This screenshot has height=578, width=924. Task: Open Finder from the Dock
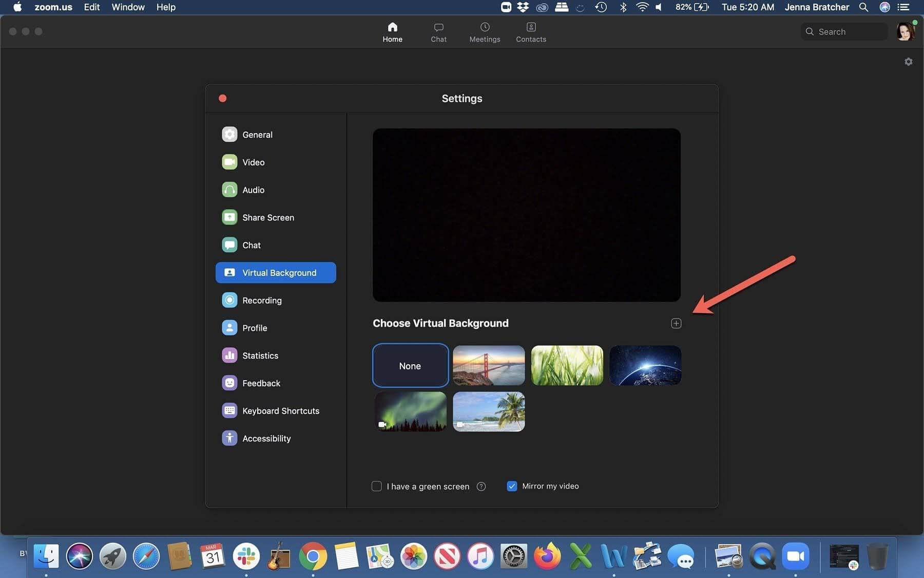tap(46, 556)
